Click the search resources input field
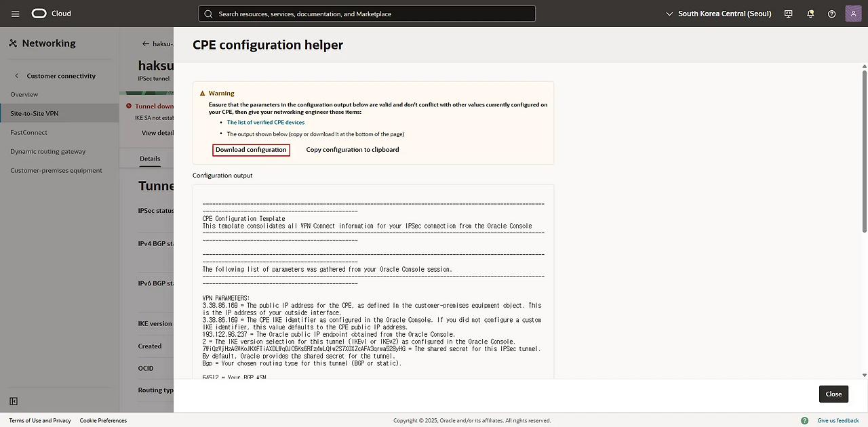Image resolution: width=868 pixels, height=427 pixels. (366, 14)
